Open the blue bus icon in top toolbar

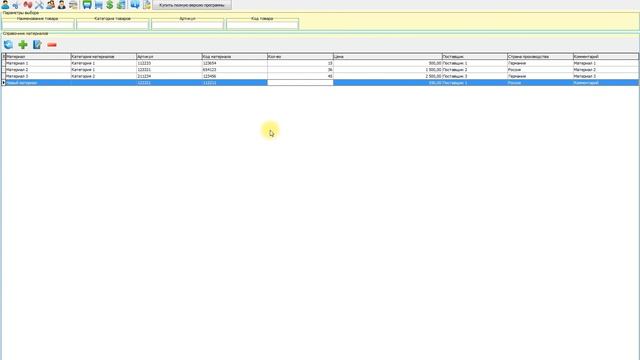pyautogui.click(x=87, y=4)
